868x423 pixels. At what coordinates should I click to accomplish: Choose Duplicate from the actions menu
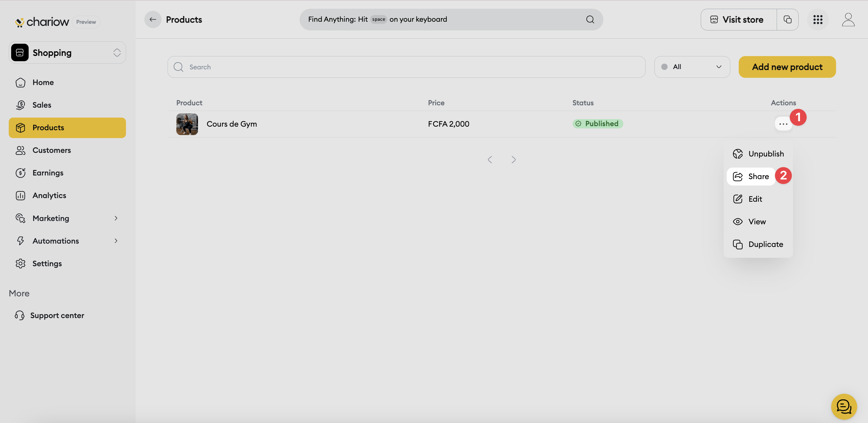[x=758, y=244]
